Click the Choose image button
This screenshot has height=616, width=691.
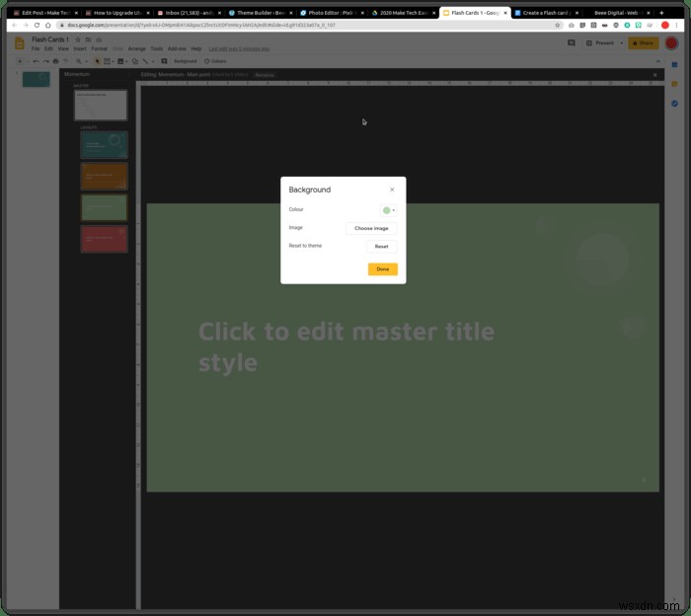click(371, 228)
